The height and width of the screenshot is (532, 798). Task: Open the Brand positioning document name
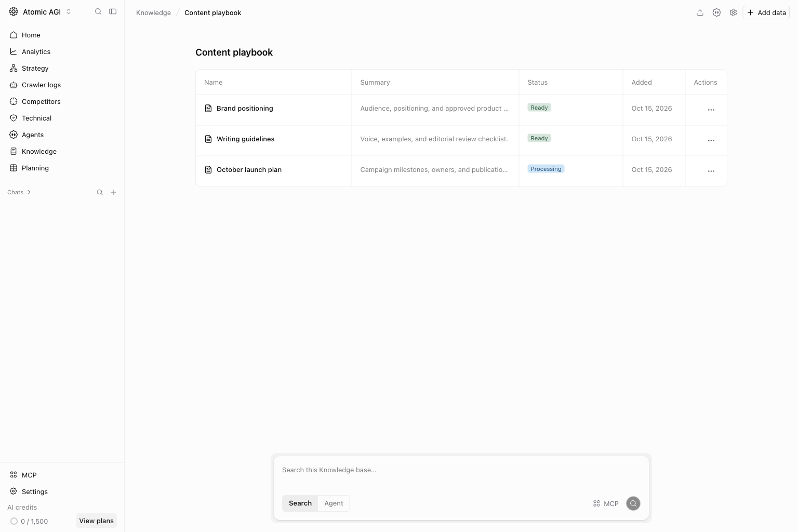point(245,108)
